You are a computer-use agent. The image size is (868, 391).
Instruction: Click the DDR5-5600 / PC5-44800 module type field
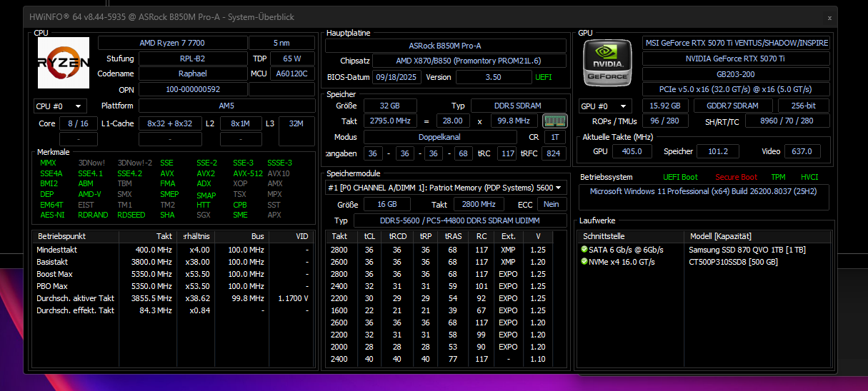coord(461,220)
